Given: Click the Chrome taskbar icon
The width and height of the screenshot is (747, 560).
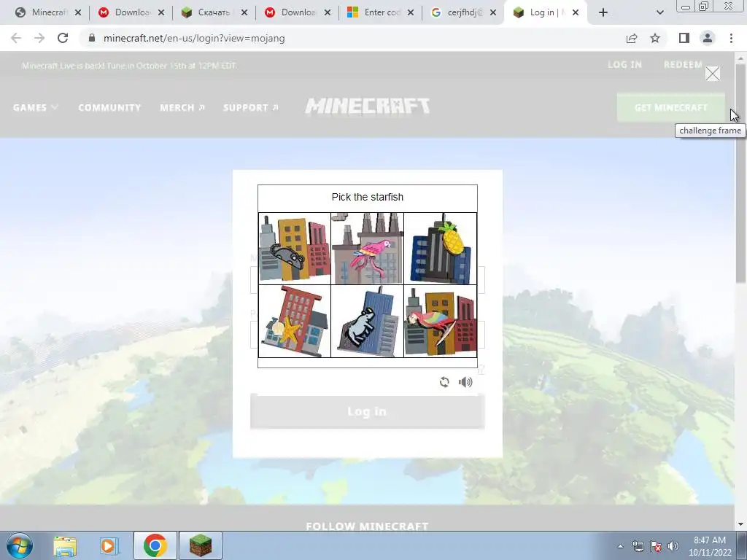Looking at the screenshot, I should [x=155, y=545].
